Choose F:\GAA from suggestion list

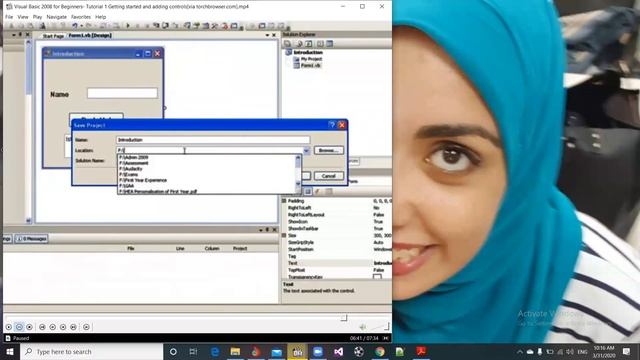[x=127, y=186]
